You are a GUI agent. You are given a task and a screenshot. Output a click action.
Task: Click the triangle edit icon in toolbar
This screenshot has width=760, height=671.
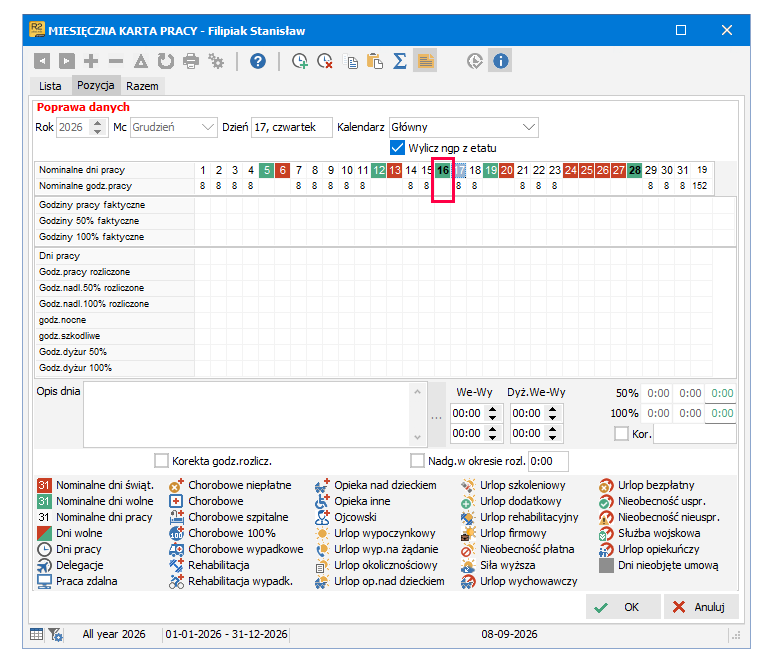click(x=141, y=61)
